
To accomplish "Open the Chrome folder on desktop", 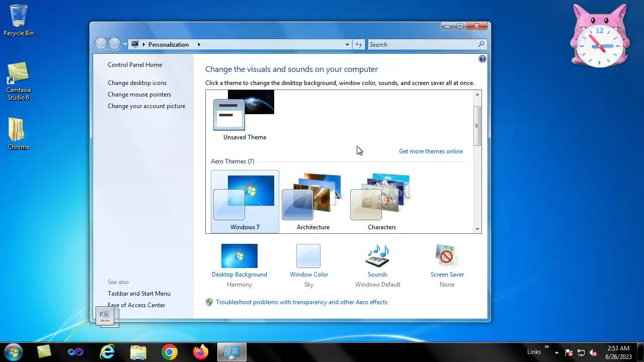I will click(18, 134).
